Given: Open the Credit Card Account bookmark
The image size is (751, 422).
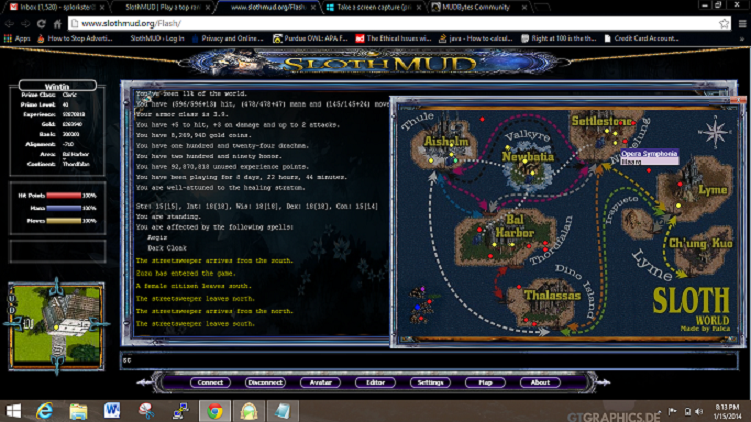Looking at the screenshot, I should pos(641,38).
